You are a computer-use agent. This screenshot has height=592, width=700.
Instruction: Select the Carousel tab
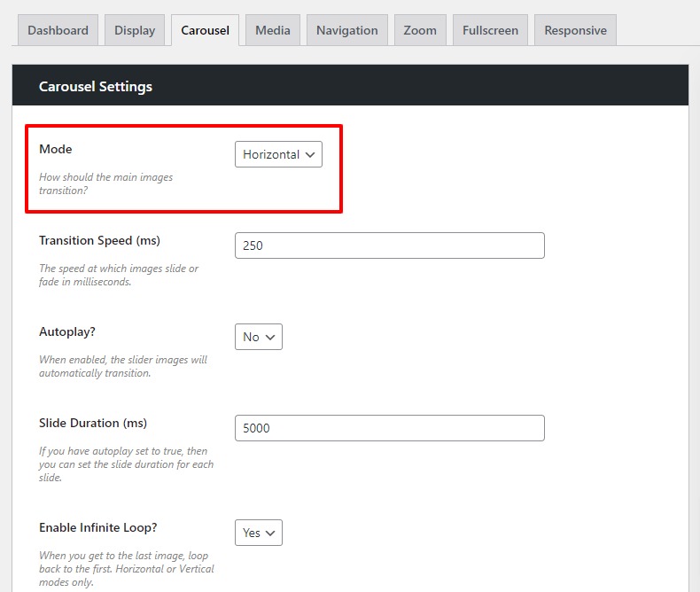(205, 30)
